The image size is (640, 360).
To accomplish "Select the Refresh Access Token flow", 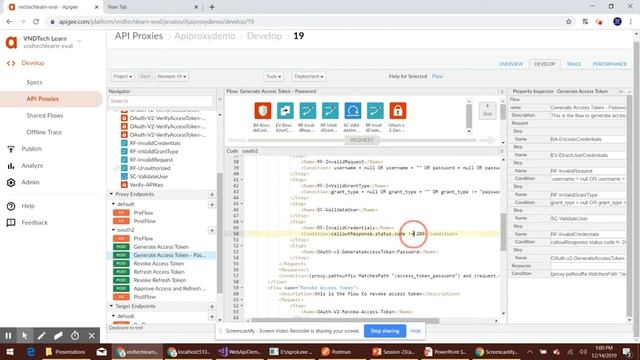I will (159, 272).
